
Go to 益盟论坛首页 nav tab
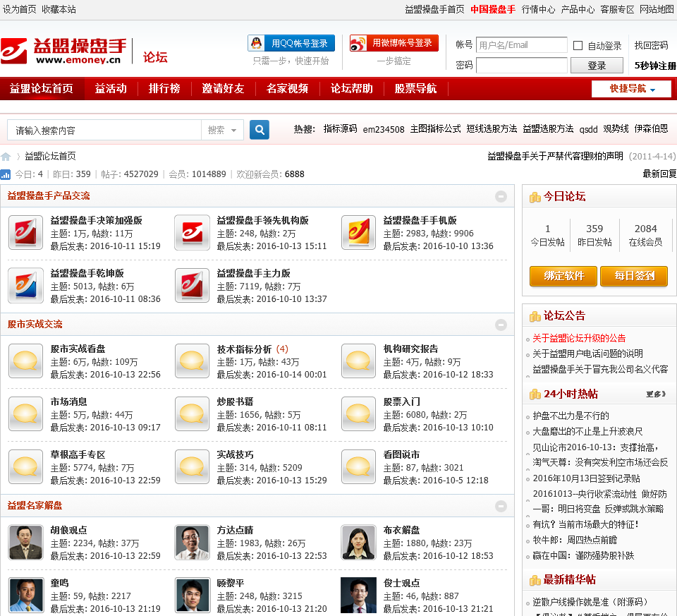point(42,89)
